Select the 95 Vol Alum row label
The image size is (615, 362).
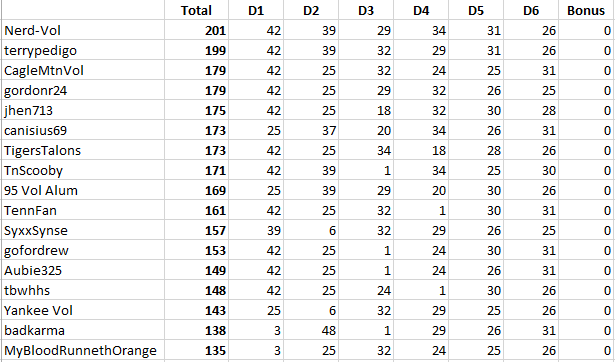pos(83,190)
